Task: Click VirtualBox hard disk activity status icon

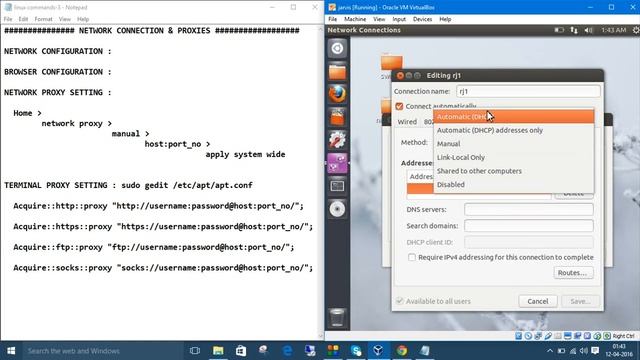Action: coord(518,336)
